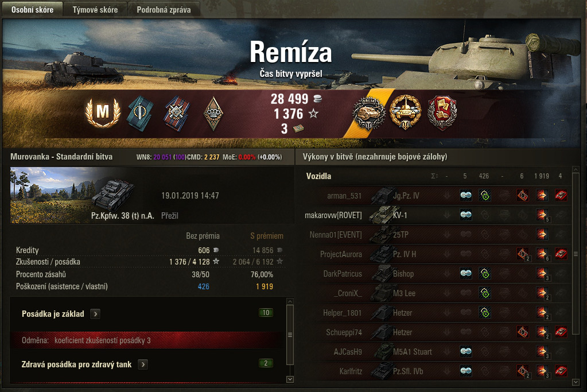Click the blue-red striped ribbon badge

click(176, 114)
